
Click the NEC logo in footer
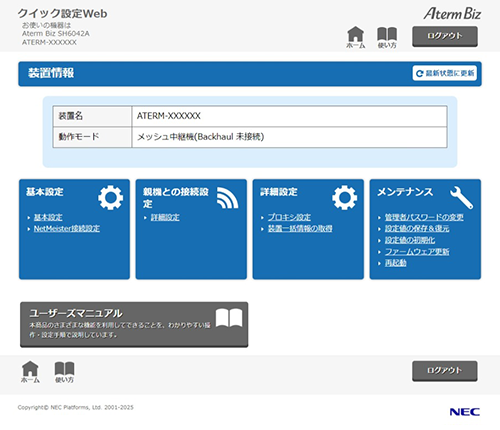(465, 412)
